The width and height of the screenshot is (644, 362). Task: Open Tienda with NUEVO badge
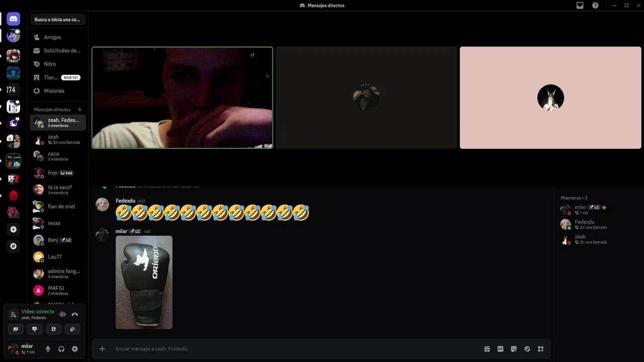57,77
